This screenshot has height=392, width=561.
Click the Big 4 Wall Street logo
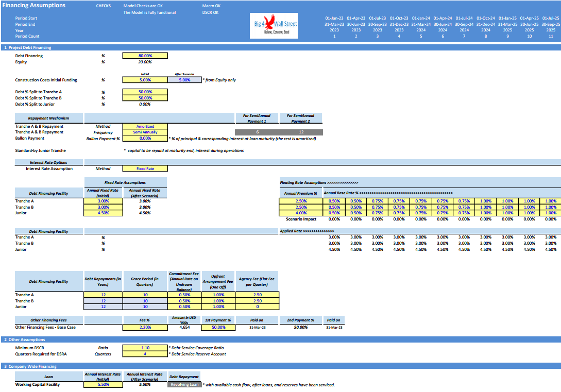(274, 26)
